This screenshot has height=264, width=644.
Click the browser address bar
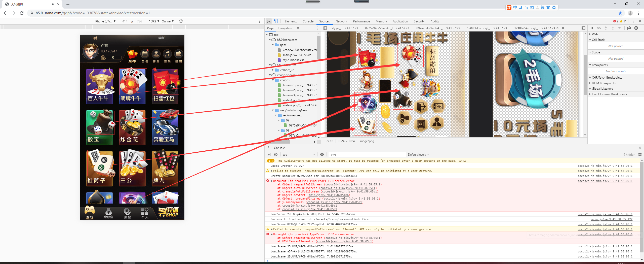322,13
